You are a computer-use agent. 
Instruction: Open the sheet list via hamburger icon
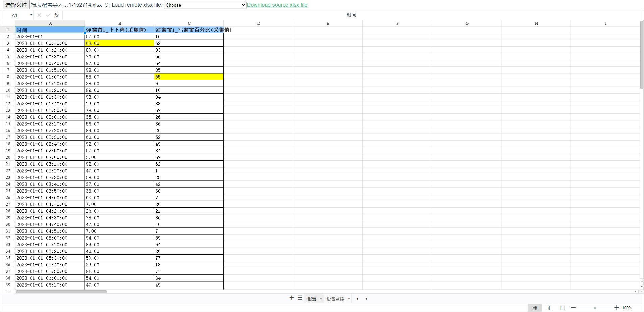(300, 298)
